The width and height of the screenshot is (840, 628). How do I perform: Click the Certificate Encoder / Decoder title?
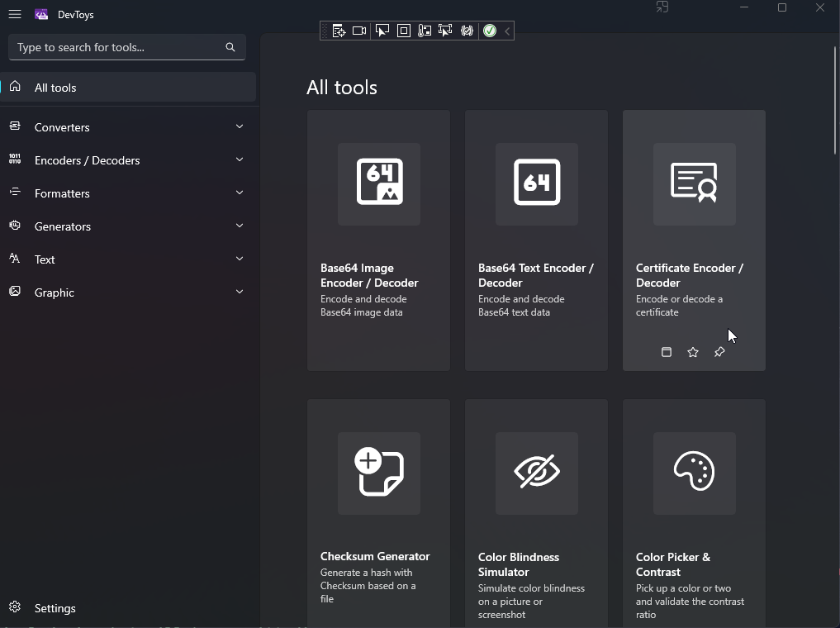690,275
